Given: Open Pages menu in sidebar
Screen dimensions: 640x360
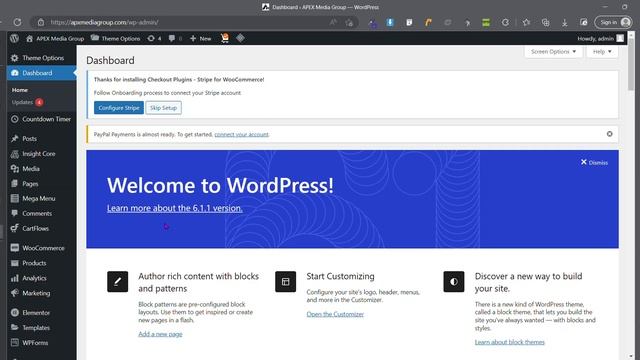Looking at the screenshot, I should [x=41, y=184].
